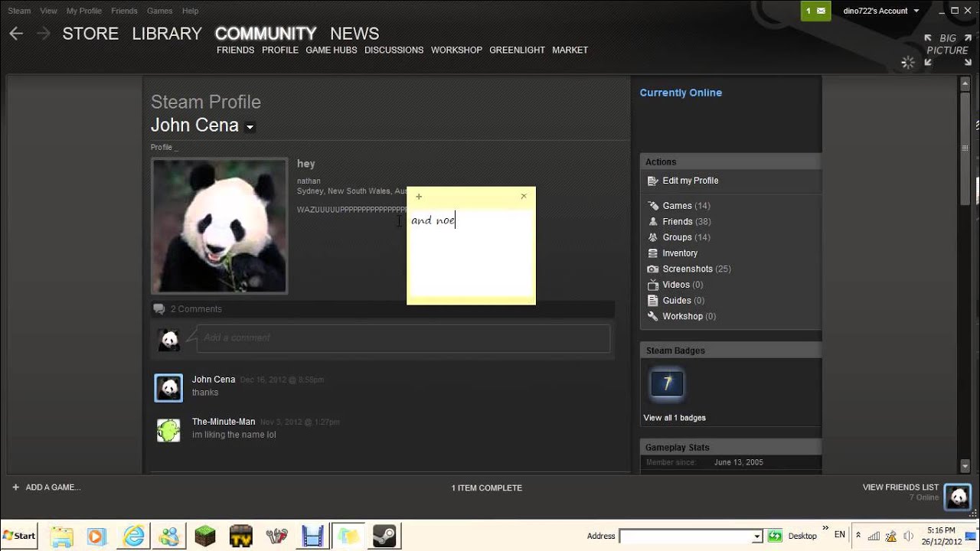The height and width of the screenshot is (551, 980).
Task: Go to the LIBRARY tab
Action: pyautogui.click(x=167, y=34)
